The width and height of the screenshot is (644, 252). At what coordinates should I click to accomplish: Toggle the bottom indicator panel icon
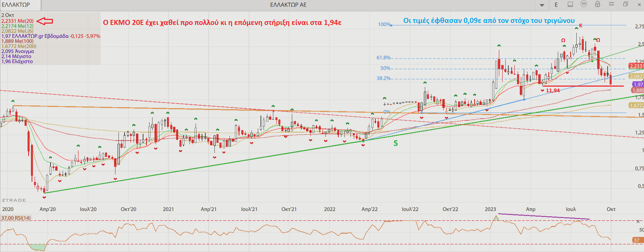point(570,4)
